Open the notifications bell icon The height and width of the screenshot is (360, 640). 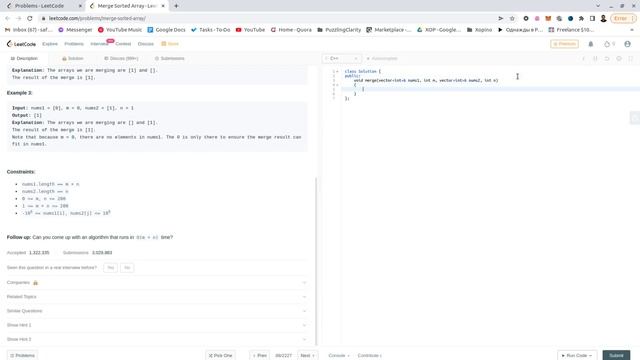coord(591,44)
